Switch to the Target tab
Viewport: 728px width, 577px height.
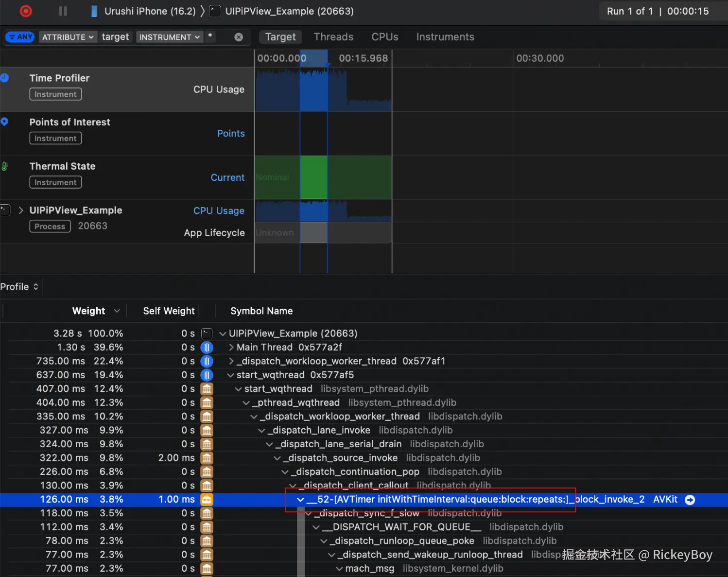(x=280, y=37)
